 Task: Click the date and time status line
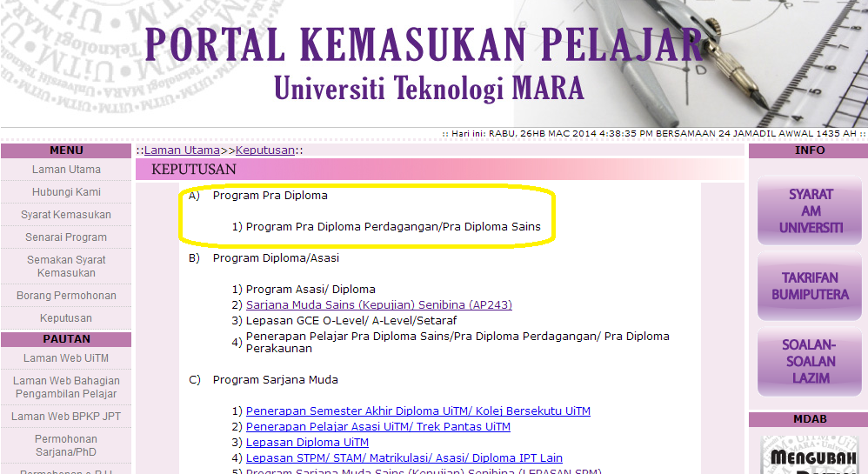654,133
